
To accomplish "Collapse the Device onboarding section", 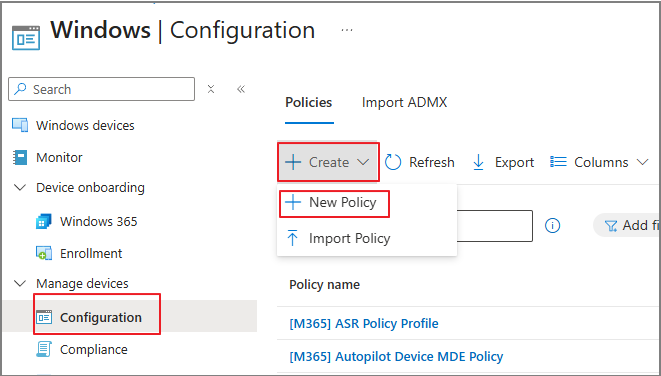I will coord(20,188).
